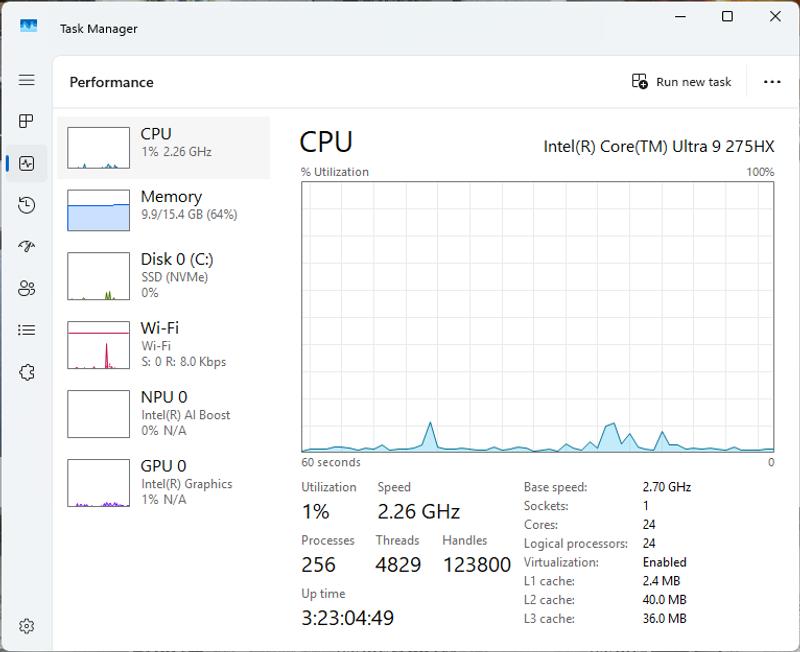Select the Wi-Fi performance entry
800x652 pixels.
click(164, 345)
